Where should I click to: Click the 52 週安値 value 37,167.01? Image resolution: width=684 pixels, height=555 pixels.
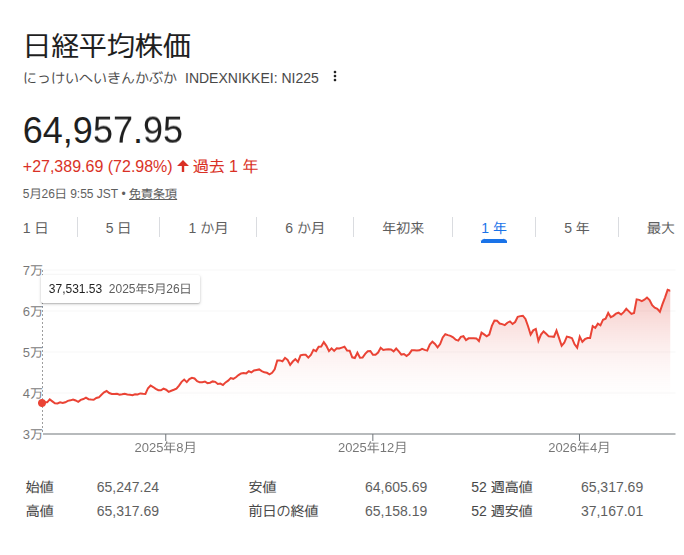coord(612,511)
